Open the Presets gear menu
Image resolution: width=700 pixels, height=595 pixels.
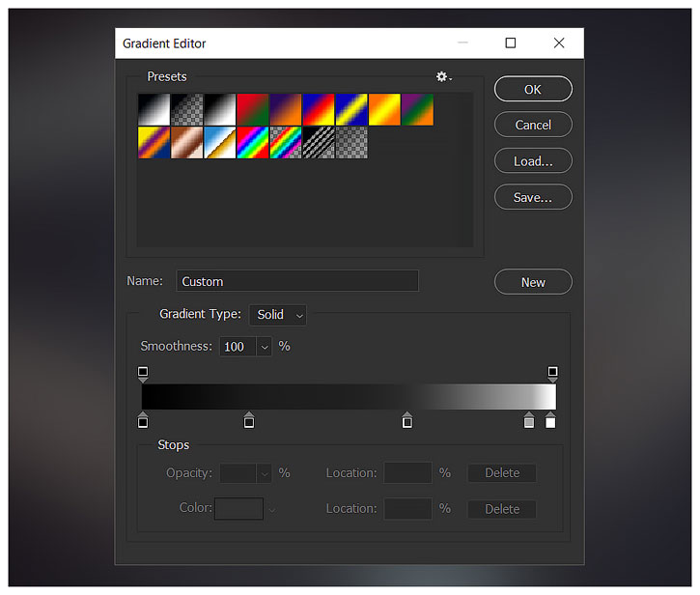(443, 77)
